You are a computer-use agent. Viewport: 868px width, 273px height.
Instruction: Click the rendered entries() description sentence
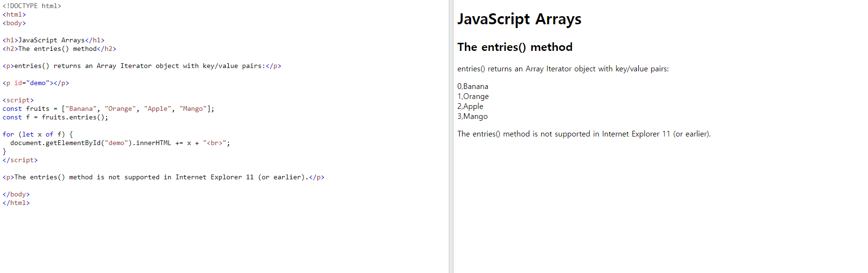563,69
